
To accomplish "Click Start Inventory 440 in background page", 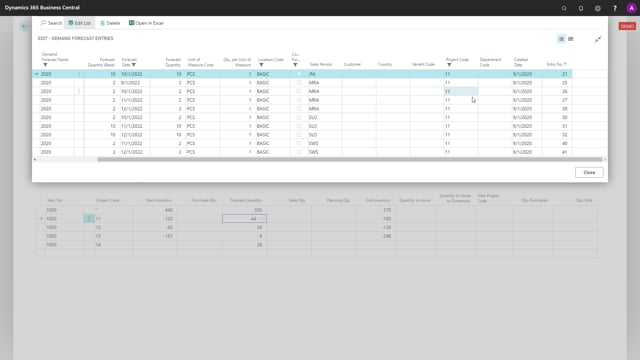I will 169,210.
